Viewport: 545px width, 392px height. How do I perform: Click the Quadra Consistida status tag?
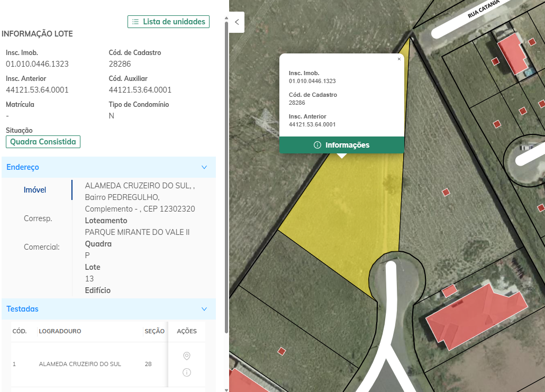click(x=43, y=142)
